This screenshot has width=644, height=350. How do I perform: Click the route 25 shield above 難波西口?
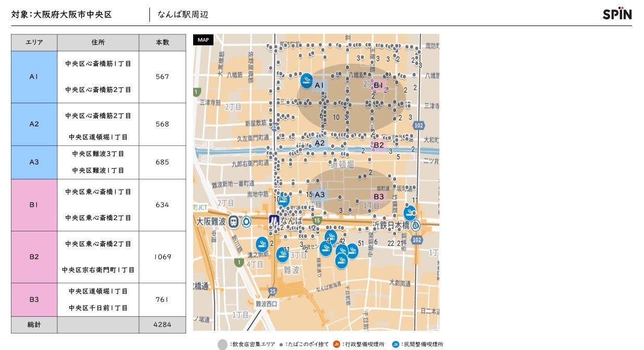coord(273,291)
